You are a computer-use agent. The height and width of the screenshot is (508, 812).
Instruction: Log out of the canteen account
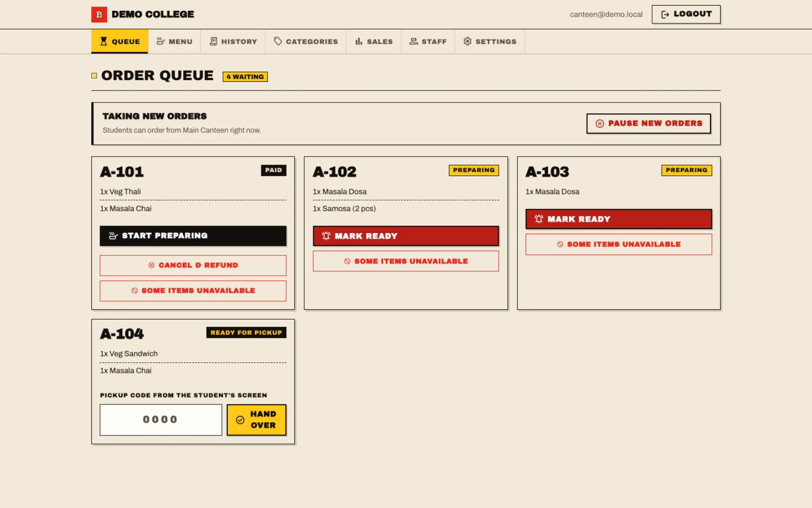click(686, 14)
